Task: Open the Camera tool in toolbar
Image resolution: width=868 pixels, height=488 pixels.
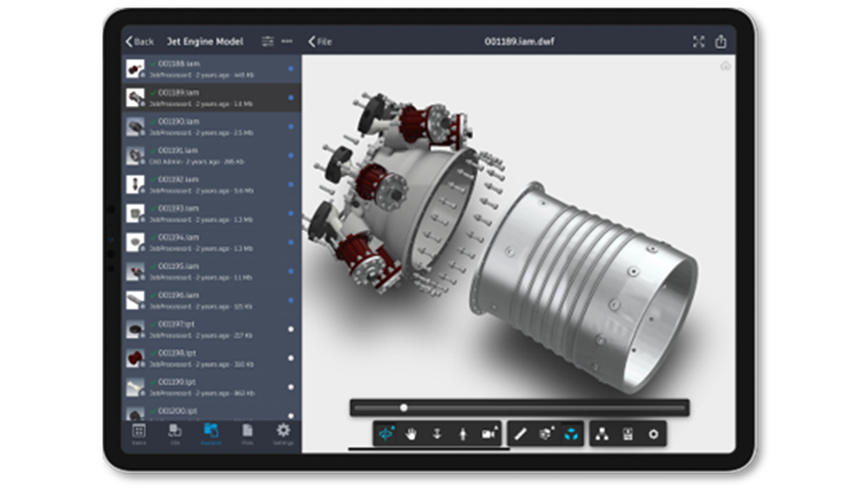Action: click(489, 434)
